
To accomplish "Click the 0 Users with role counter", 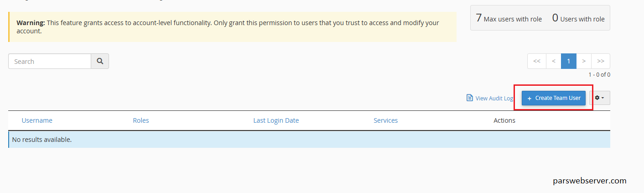I will [578, 18].
